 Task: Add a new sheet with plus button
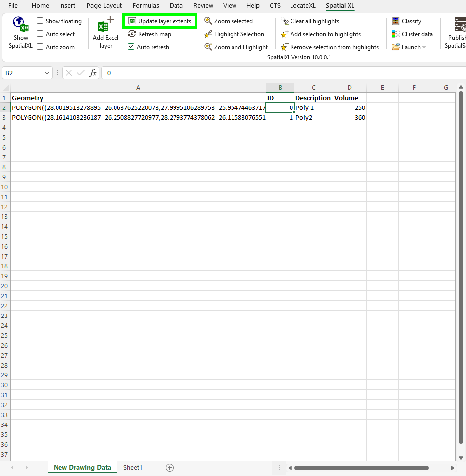point(170,467)
